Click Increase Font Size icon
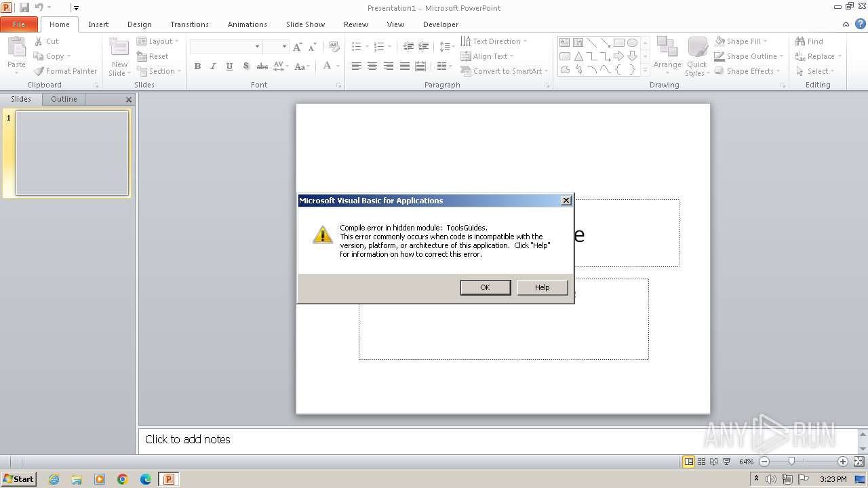868x488 pixels. pos(297,47)
